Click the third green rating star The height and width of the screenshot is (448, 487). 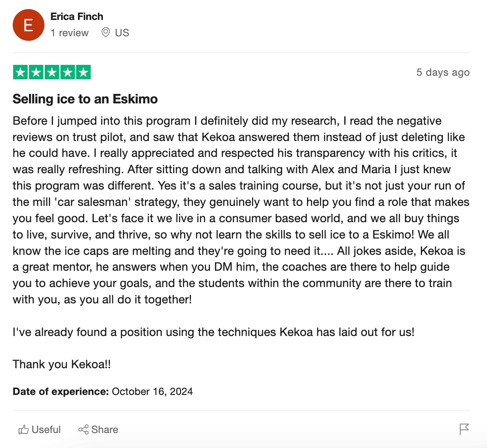[52, 73]
